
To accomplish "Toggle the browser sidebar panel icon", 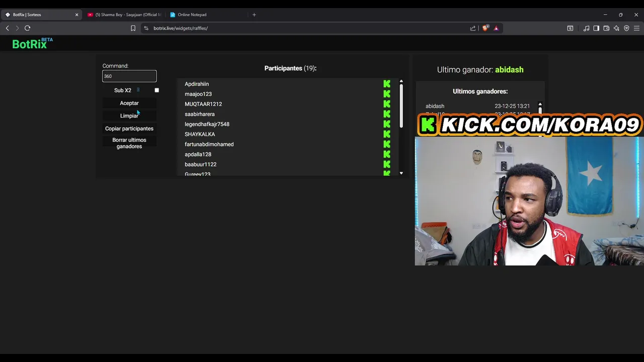I will [596, 28].
